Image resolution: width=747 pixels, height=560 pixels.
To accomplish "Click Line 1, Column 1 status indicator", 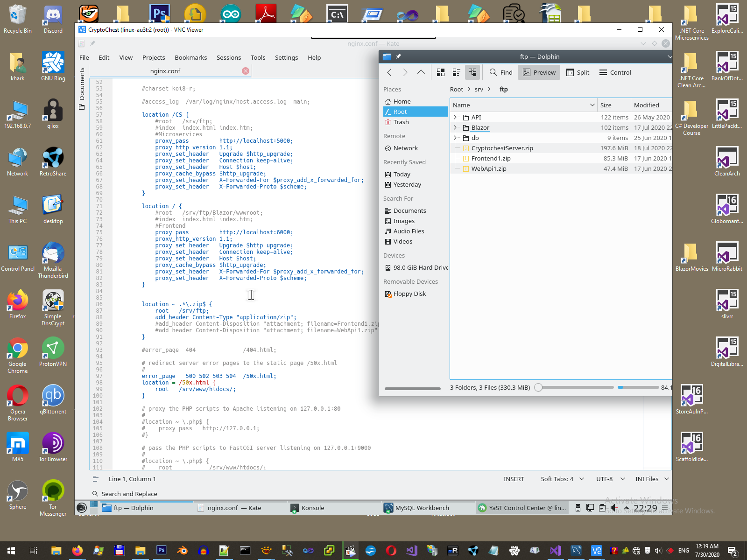I will [132, 479].
